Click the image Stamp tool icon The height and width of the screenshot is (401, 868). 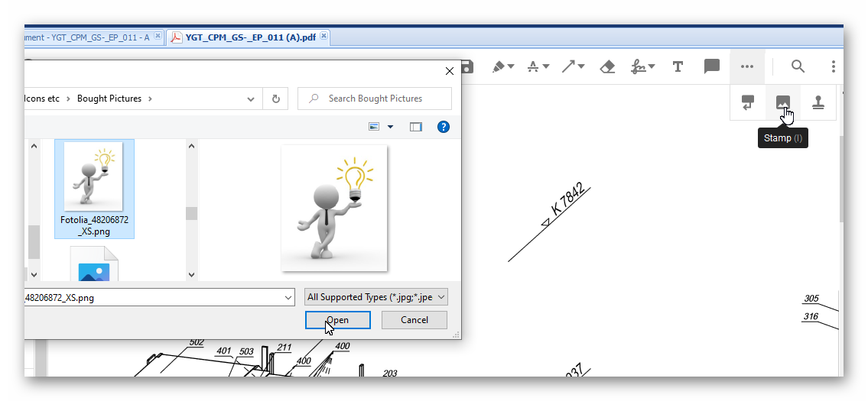click(782, 102)
